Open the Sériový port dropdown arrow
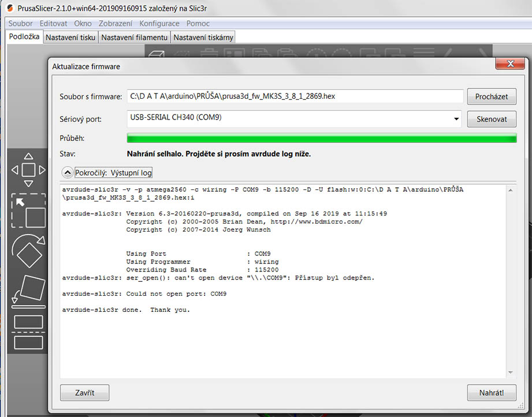 (x=456, y=120)
